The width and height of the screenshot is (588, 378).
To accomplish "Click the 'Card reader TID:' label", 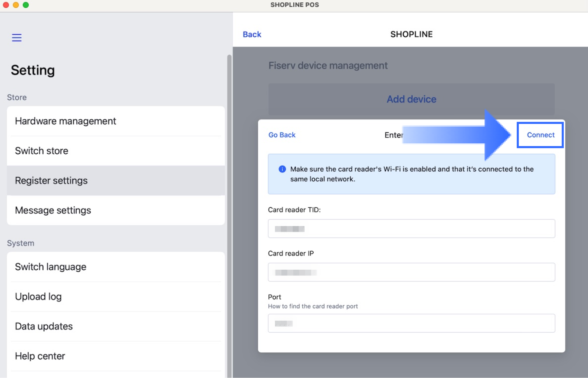I will (294, 210).
